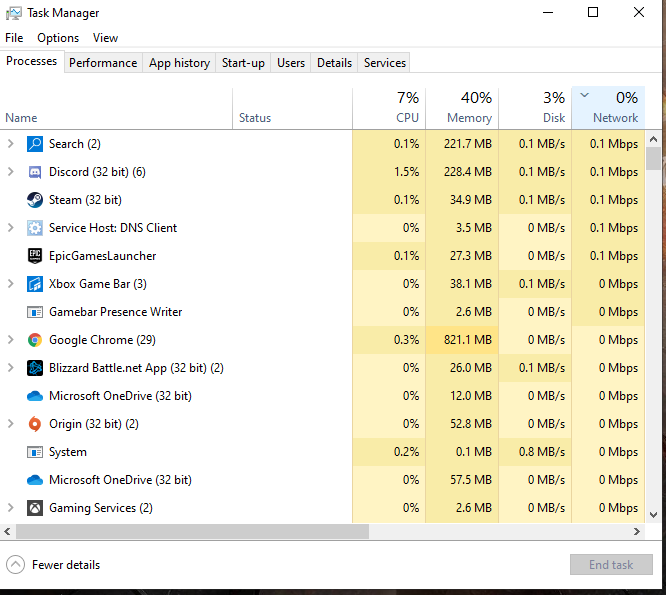This screenshot has width=666, height=595.
Task: Collapse view with Fewer details arrow icon
Action: [15, 565]
